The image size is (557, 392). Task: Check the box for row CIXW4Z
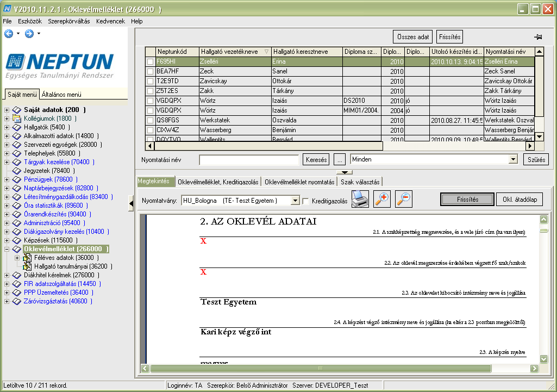151,130
